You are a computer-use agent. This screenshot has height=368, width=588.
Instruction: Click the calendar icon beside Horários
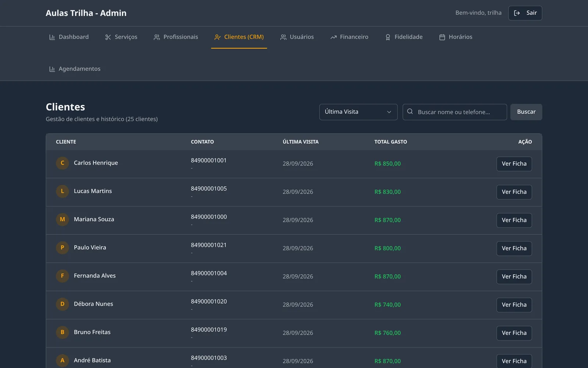click(442, 37)
